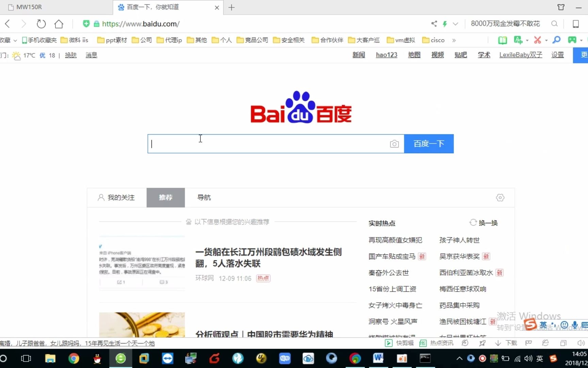Image resolution: width=588 pixels, height=368 pixels.
Task: Reload the Baidu page
Action: click(x=41, y=24)
